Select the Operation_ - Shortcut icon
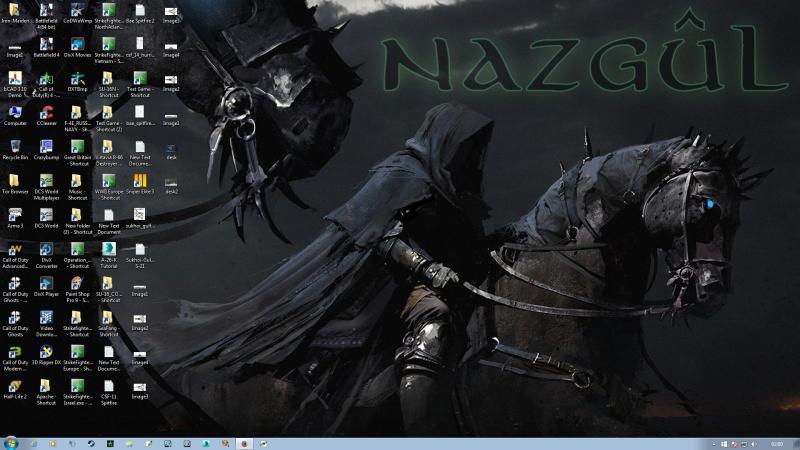Image resolution: width=800 pixels, height=450 pixels. pyautogui.click(x=78, y=255)
